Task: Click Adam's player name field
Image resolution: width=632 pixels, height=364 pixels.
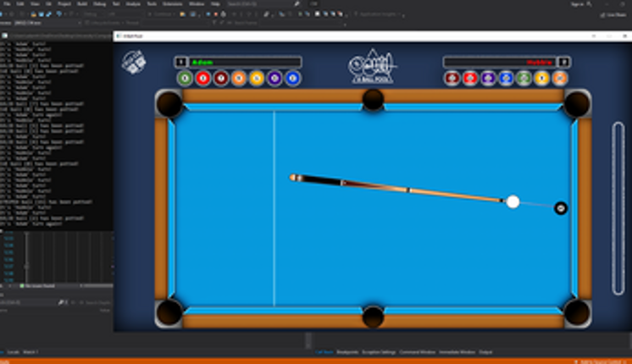Action: [245, 62]
